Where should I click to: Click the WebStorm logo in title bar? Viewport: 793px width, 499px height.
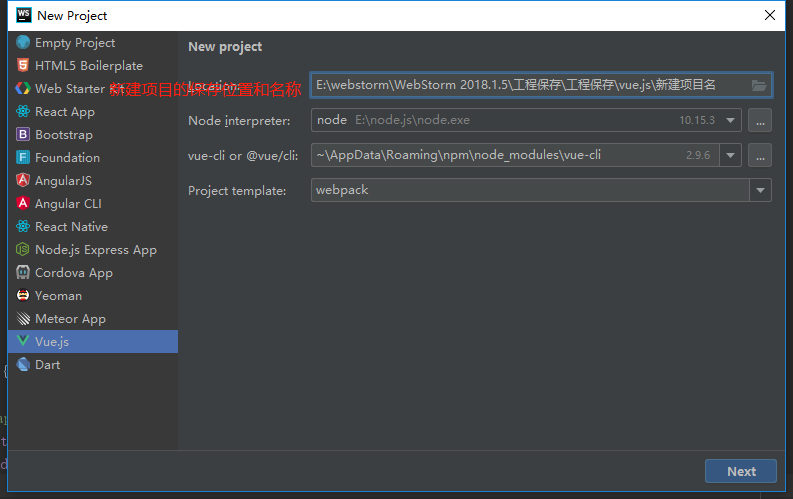point(23,15)
